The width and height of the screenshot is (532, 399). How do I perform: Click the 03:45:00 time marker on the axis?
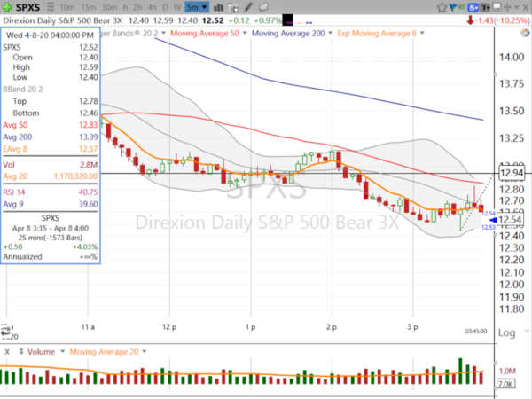(476, 331)
